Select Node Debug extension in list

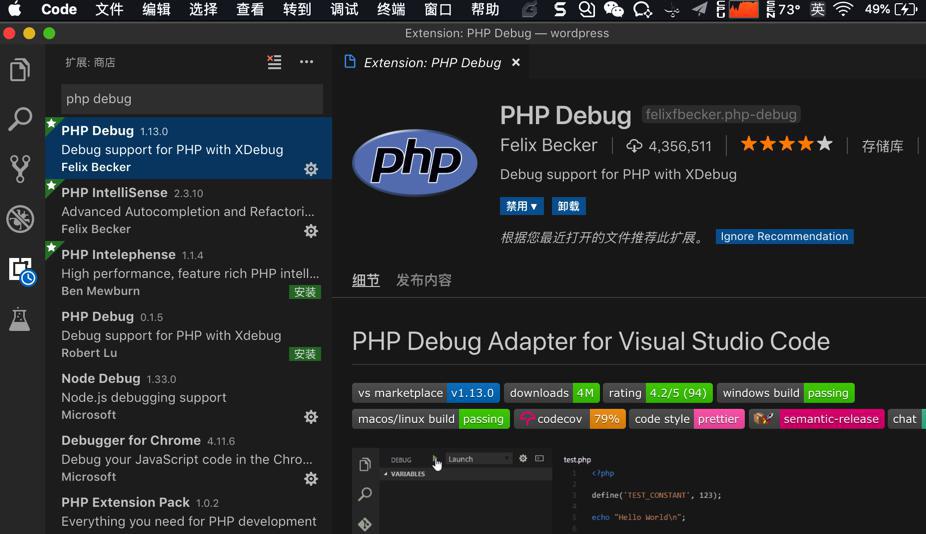tap(188, 396)
